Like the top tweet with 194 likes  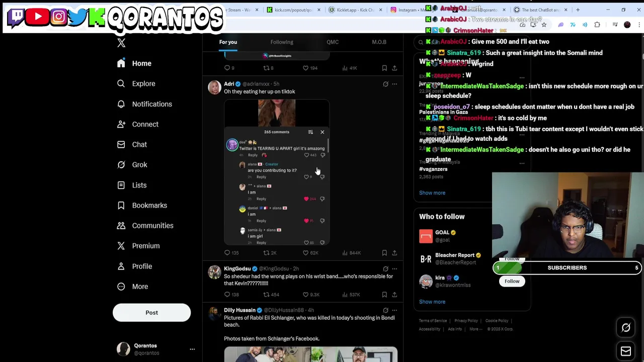(310, 68)
